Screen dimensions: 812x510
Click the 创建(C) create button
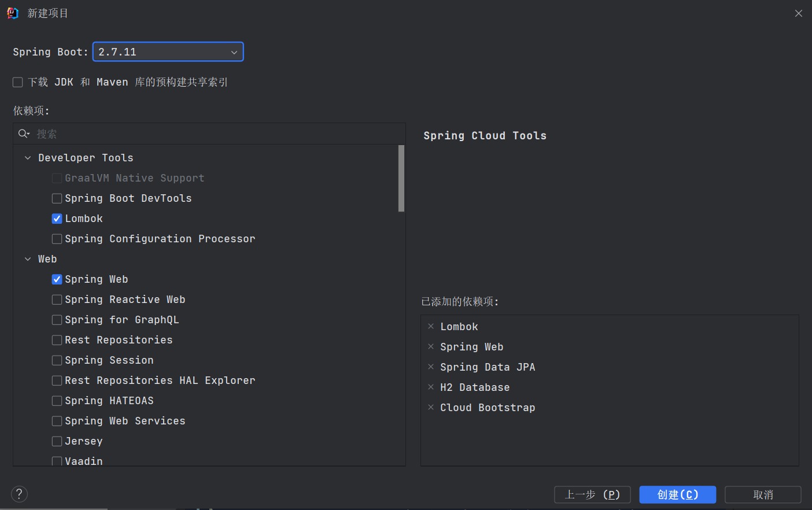pos(678,494)
